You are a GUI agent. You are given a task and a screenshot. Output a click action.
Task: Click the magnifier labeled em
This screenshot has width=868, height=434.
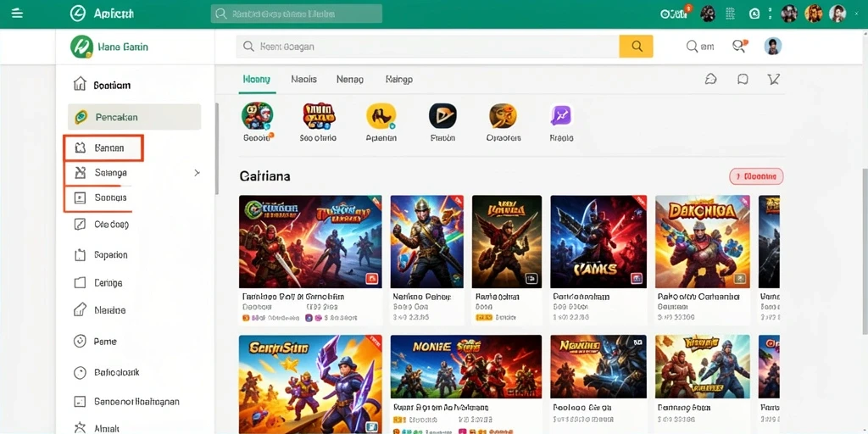click(x=700, y=47)
